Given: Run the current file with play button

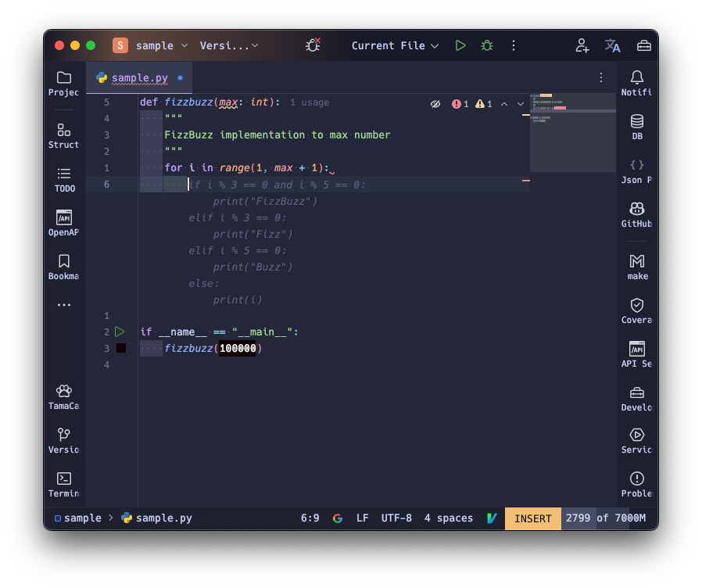Looking at the screenshot, I should pyautogui.click(x=460, y=45).
